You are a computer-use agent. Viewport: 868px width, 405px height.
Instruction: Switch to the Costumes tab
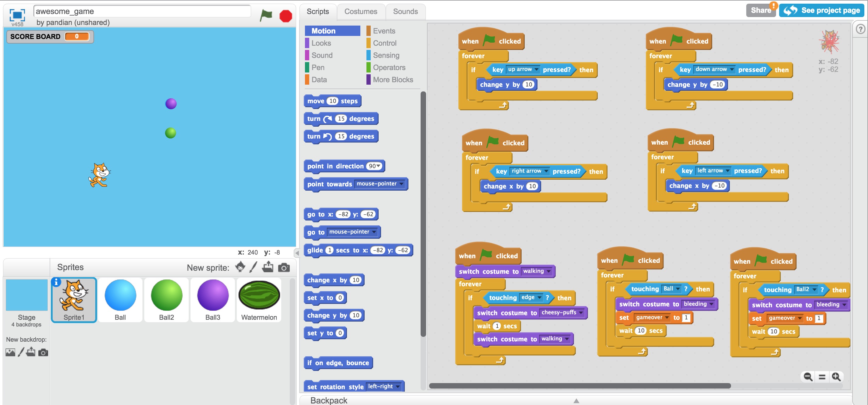pos(361,12)
